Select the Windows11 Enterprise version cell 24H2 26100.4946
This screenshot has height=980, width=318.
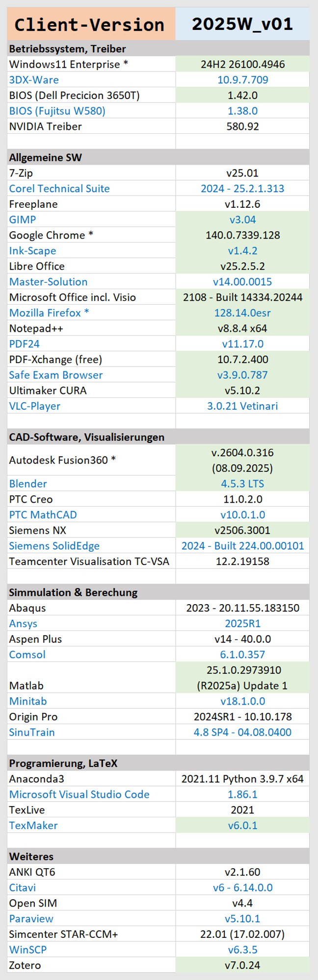coord(242,64)
